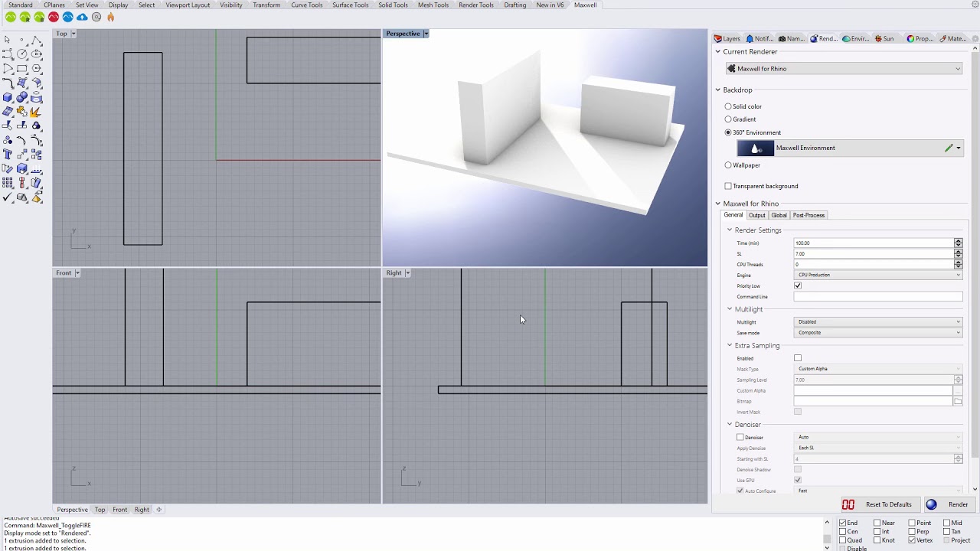This screenshot has width=980, height=551.
Task: Select the Text object tool
Action: [8, 155]
